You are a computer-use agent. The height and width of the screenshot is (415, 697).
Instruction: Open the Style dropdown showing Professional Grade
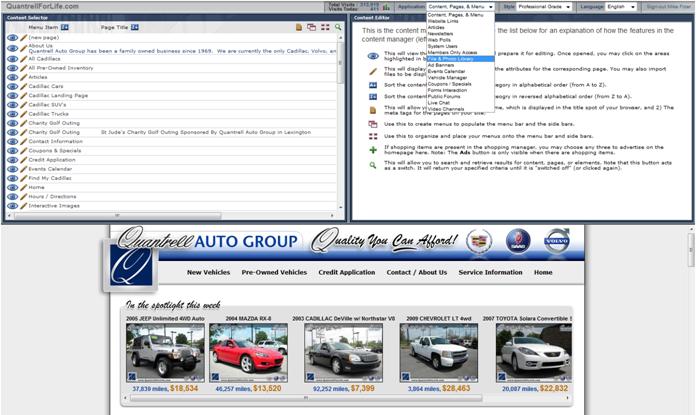(544, 7)
